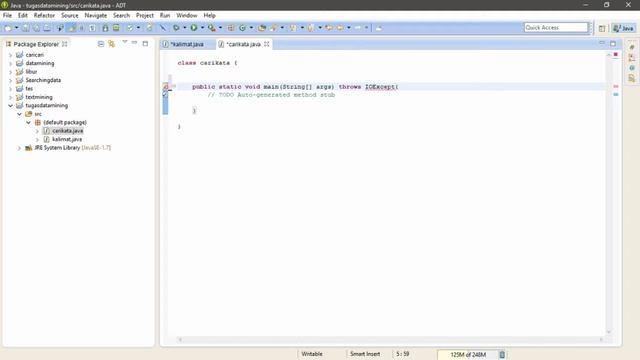The width and height of the screenshot is (640, 360).
Task: Open the Run configurations dropdown arrow
Action: coord(202,28)
